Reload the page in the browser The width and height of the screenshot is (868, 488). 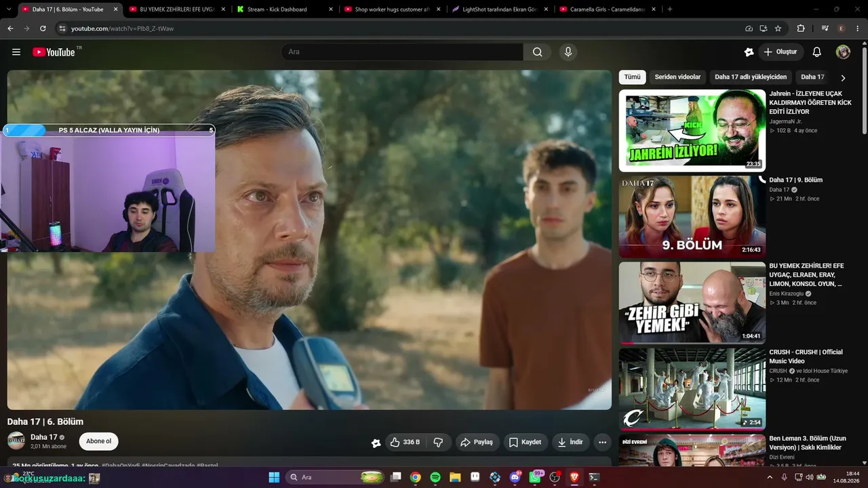[x=43, y=28]
